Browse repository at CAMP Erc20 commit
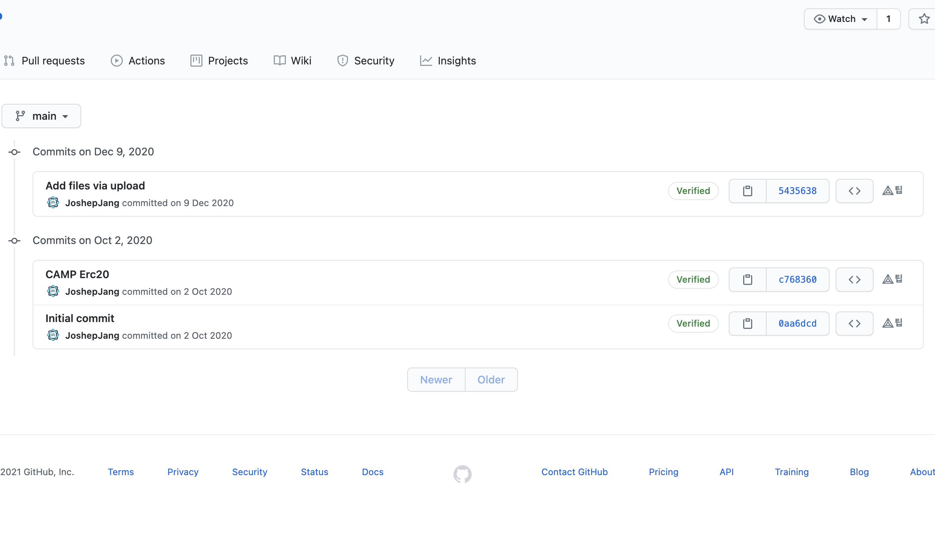Viewport: 935px width, 560px height. pos(854,280)
